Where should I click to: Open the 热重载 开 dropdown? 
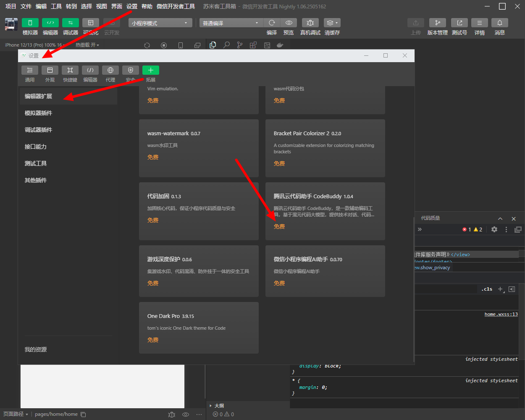(x=87, y=45)
